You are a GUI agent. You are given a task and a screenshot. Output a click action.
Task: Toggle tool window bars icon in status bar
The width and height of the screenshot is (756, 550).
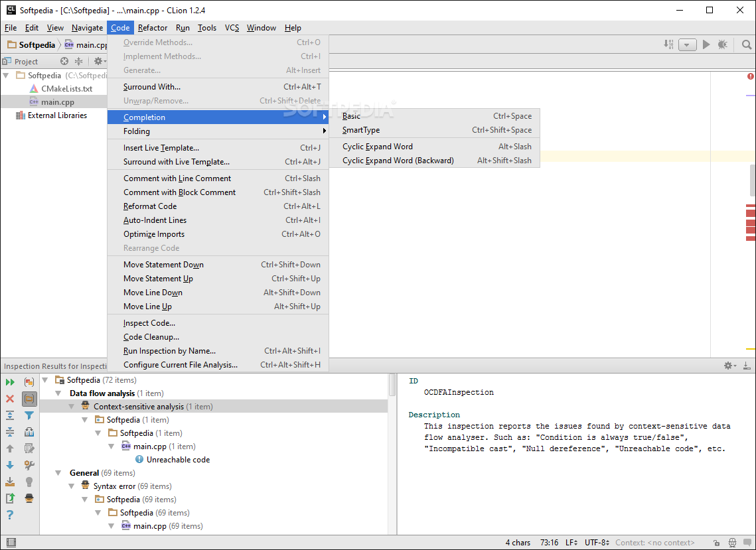[11, 542]
